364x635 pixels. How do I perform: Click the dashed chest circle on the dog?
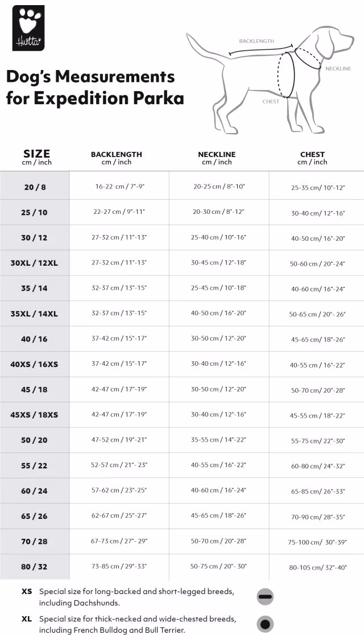(x=287, y=73)
